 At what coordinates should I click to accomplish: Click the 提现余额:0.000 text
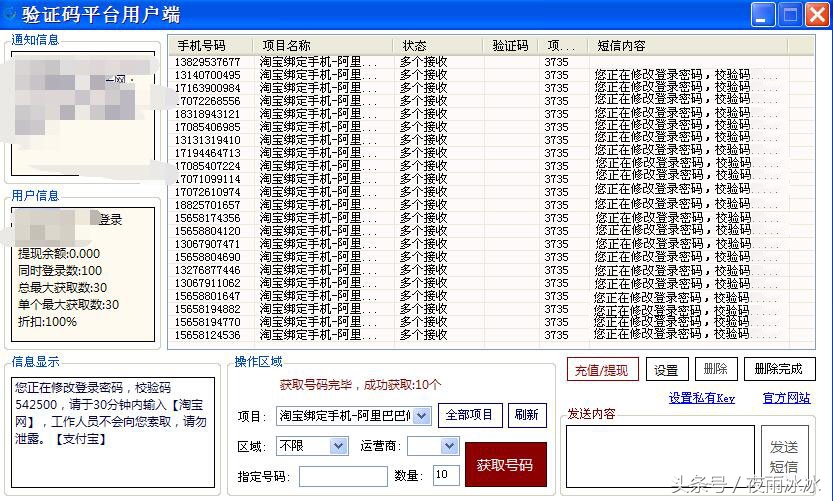coord(58,254)
